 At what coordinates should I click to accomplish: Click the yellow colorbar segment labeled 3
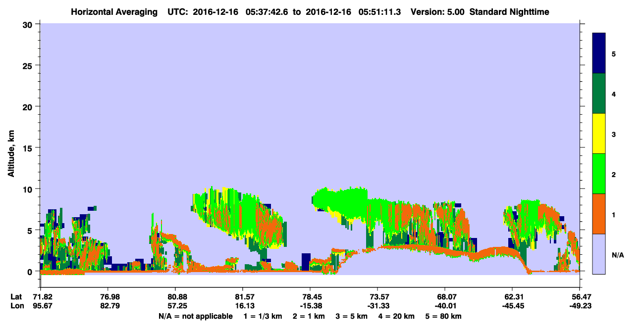599,134
